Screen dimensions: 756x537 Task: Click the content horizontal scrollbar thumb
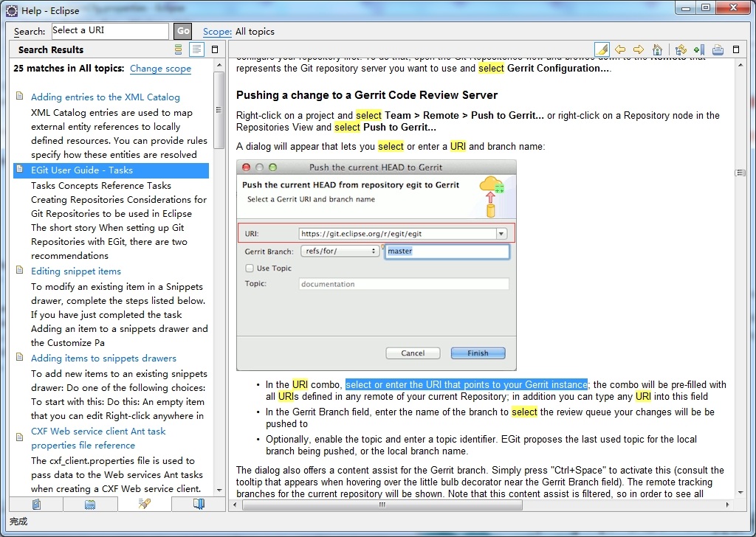(x=382, y=505)
